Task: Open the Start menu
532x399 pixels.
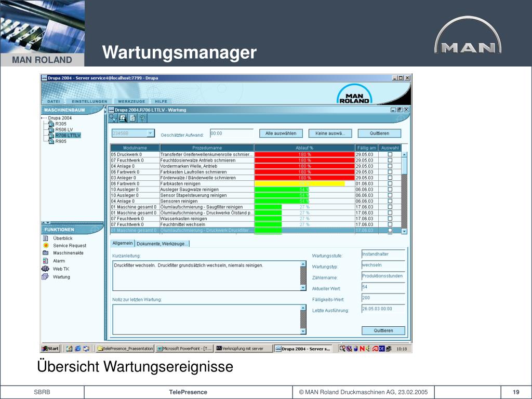Action: coord(50,349)
